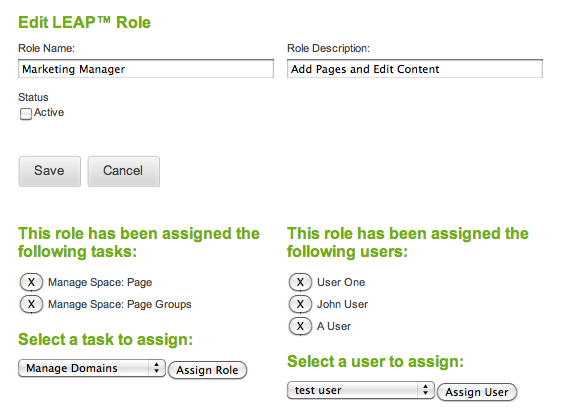Remove User One from this role
The width and height of the screenshot is (564, 420).
point(300,282)
